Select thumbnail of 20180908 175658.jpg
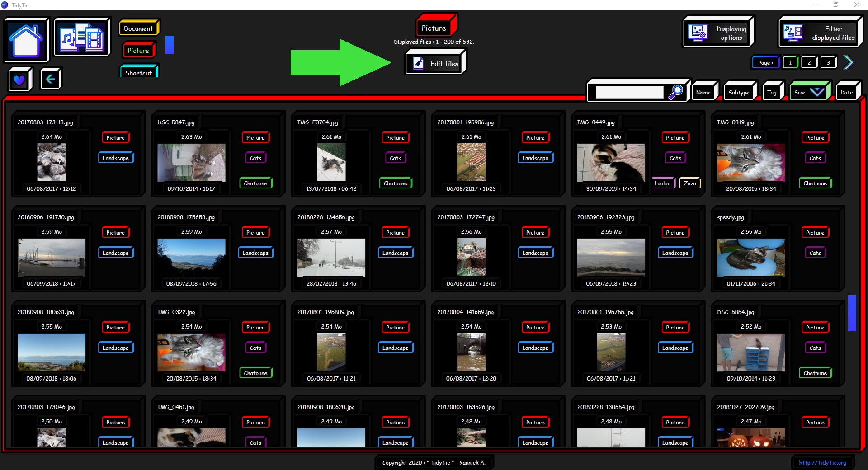Viewport: 868px width, 470px height. [x=191, y=257]
